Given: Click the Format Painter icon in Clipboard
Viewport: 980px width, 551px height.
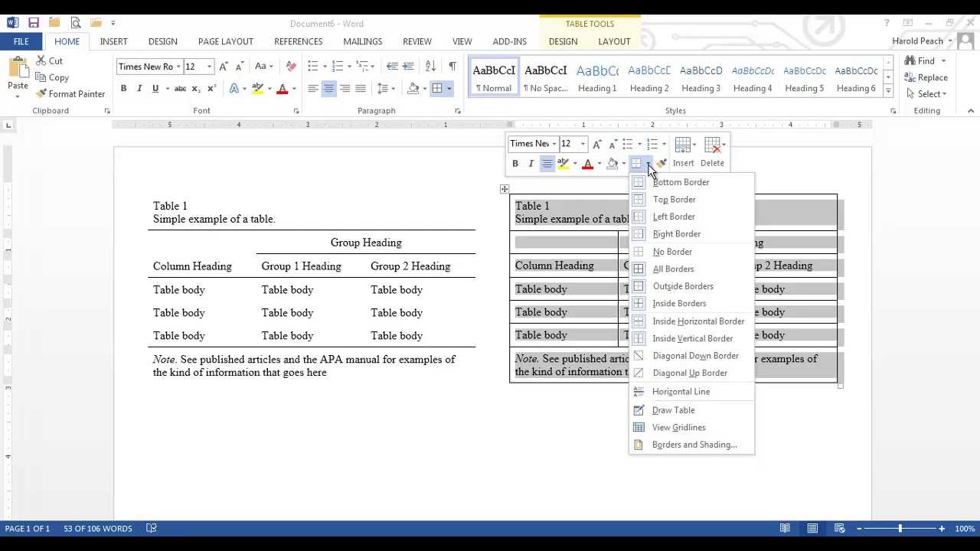Looking at the screenshot, I should coord(42,94).
